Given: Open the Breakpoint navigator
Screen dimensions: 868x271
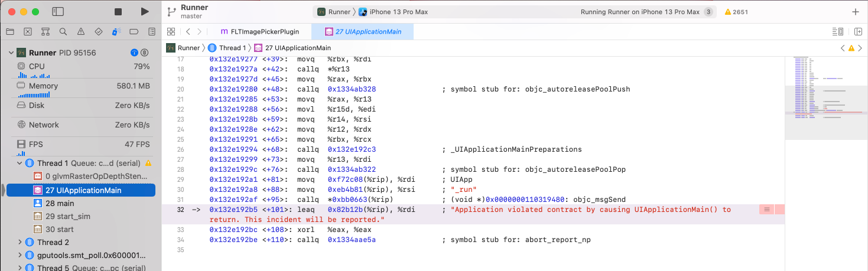Looking at the screenshot, I should click(x=134, y=31).
